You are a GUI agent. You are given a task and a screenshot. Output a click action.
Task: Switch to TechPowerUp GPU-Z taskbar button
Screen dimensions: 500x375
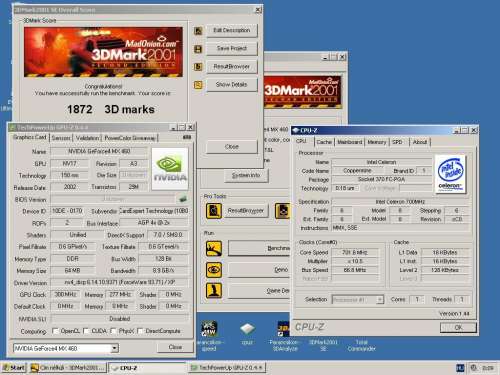[x=227, y=368]
